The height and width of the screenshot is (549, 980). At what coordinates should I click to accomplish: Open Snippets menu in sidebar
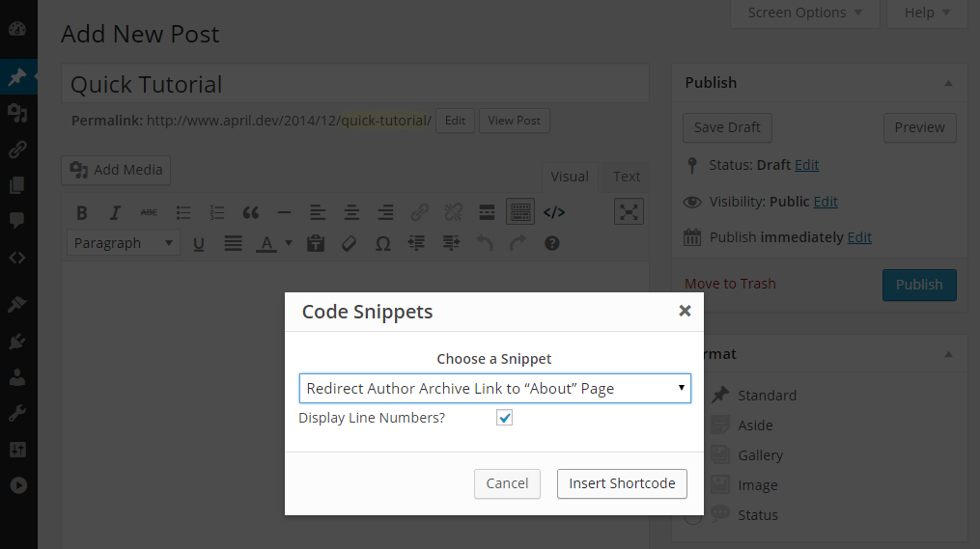pyautogui.click(x=17, y=258)
